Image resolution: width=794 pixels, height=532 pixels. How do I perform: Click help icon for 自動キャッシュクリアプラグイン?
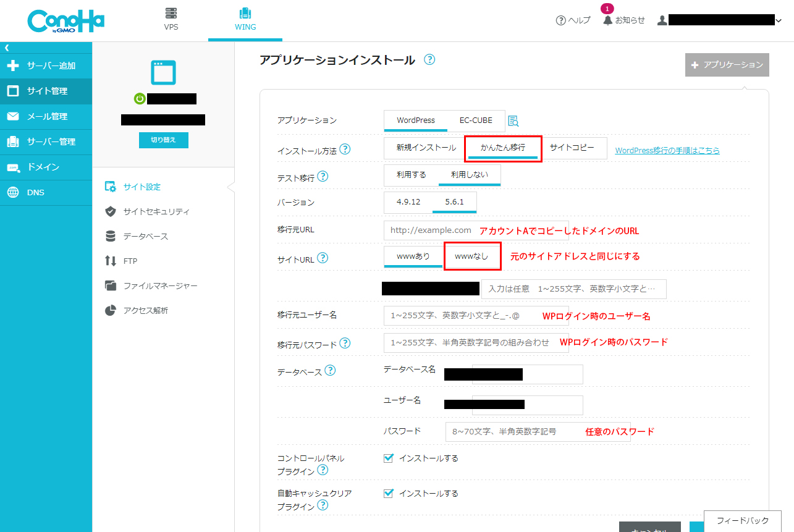(323, 505)
